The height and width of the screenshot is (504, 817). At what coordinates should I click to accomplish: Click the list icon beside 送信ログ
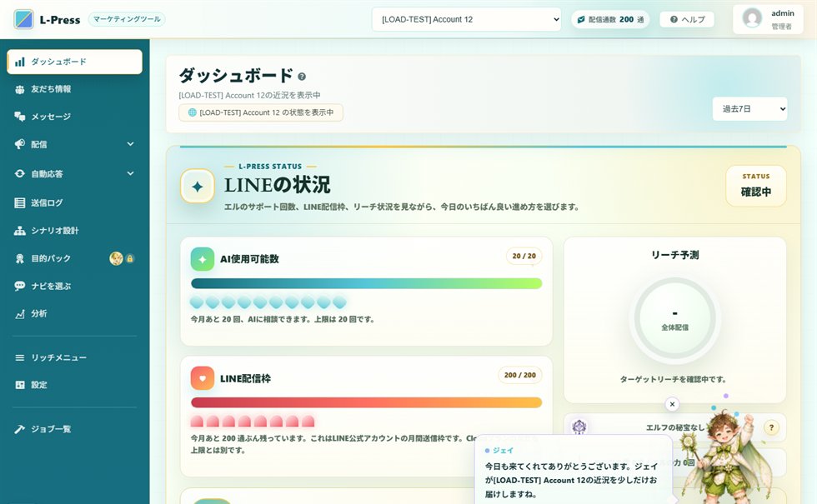20,202
